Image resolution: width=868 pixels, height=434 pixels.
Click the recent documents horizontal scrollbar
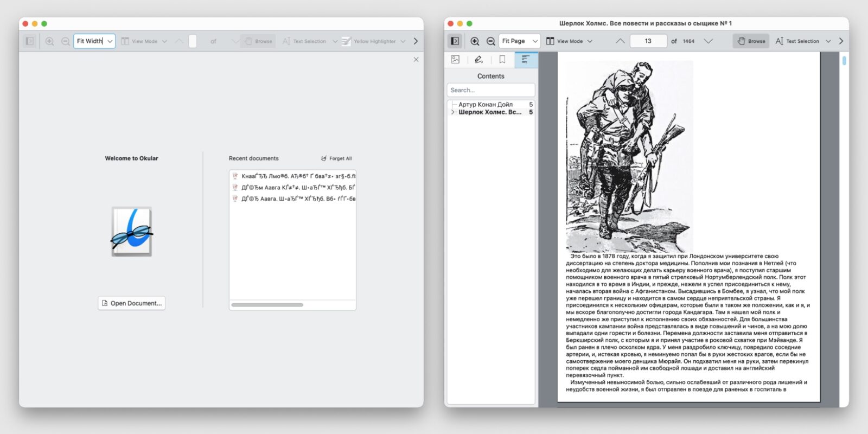coord(267,305)
